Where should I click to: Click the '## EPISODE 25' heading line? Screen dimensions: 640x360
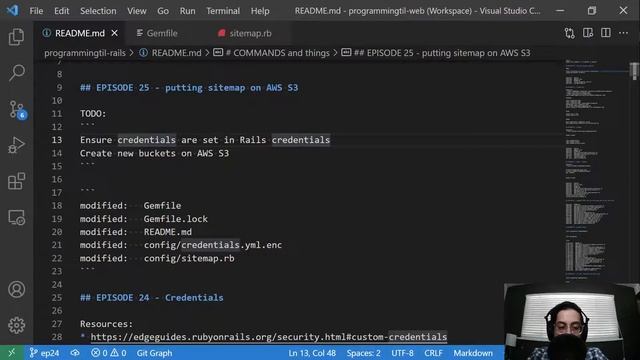tap(189, 88)
